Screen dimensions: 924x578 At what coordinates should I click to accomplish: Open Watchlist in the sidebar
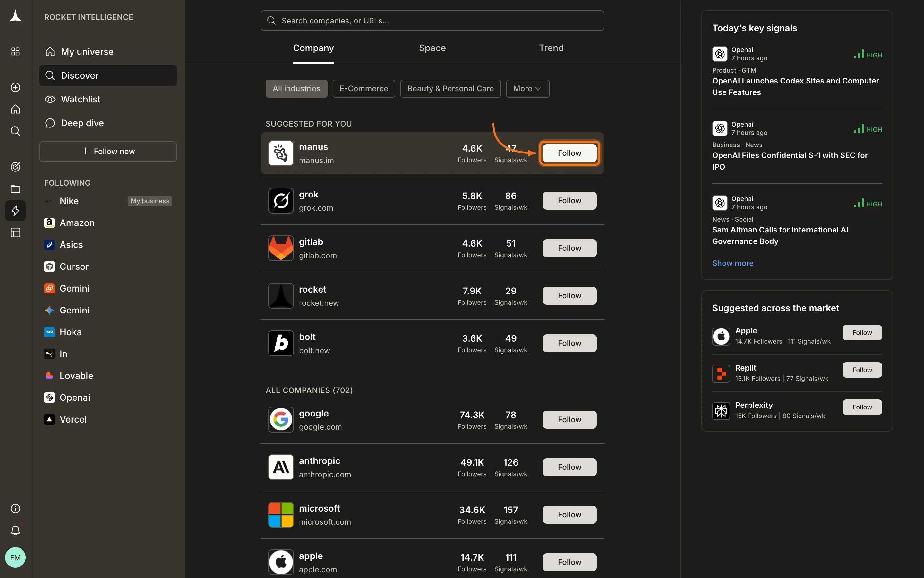point(108,100)
